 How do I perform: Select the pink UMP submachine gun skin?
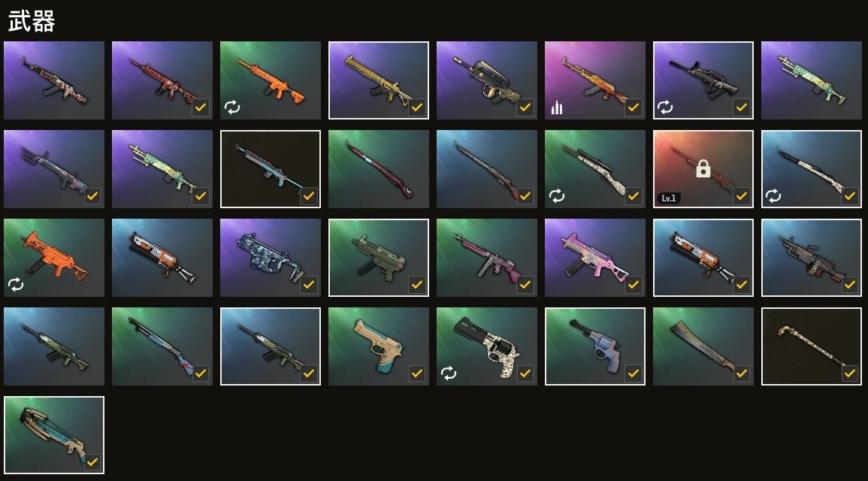595,258
